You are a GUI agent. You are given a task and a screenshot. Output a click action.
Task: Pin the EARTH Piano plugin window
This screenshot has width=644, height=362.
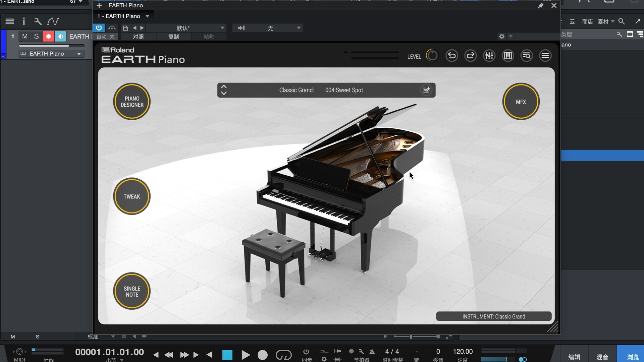[x=540, y=6]
